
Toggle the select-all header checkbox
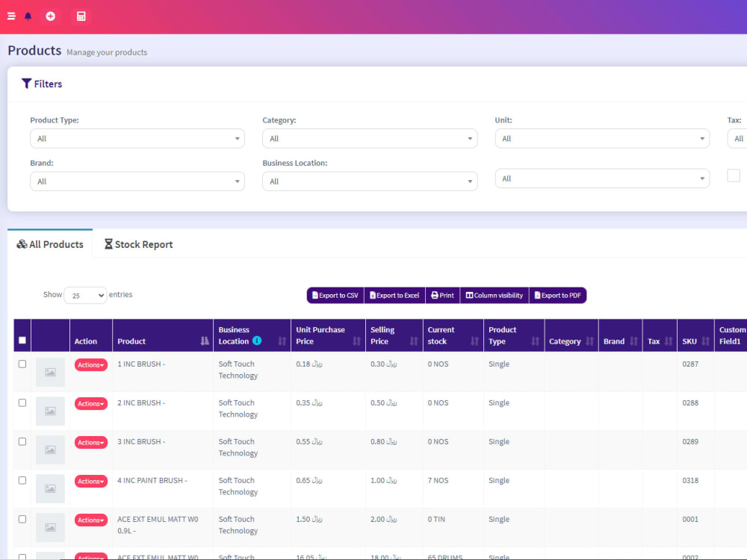click(22, 340)
